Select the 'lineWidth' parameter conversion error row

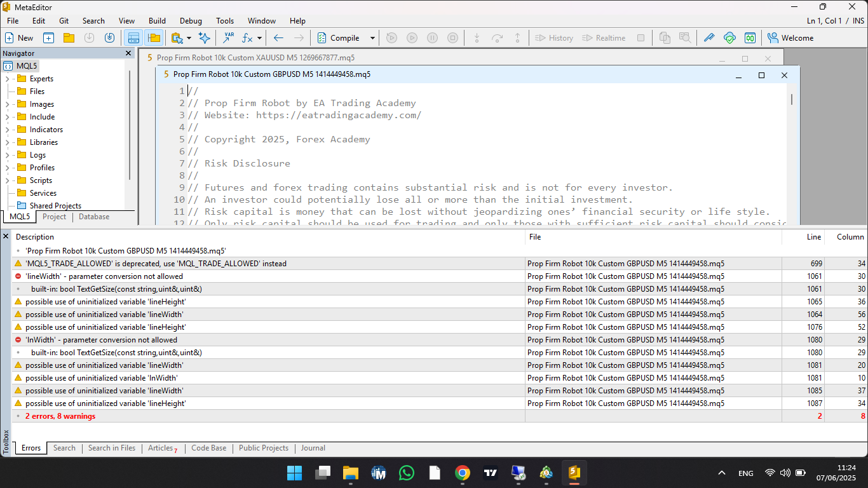438,276
